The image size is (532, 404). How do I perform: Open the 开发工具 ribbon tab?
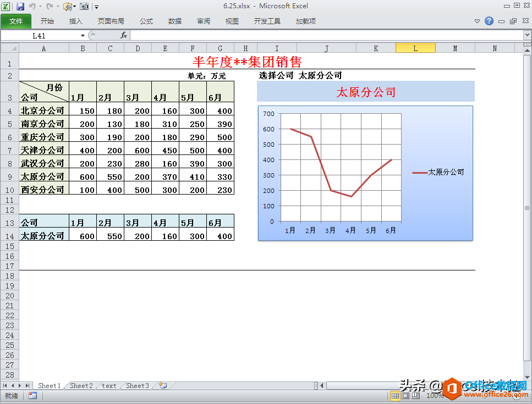[x=267, y=21]
